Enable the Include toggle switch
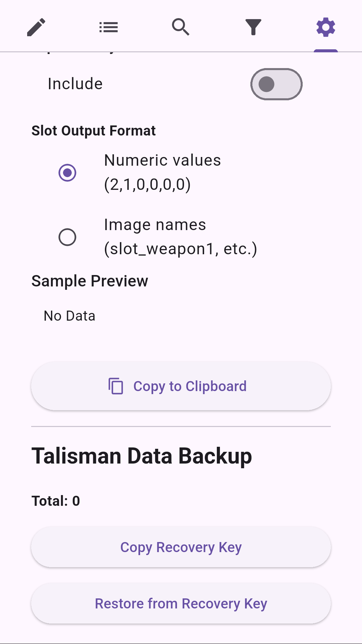 pyautogui.click(x=276, y=84)
